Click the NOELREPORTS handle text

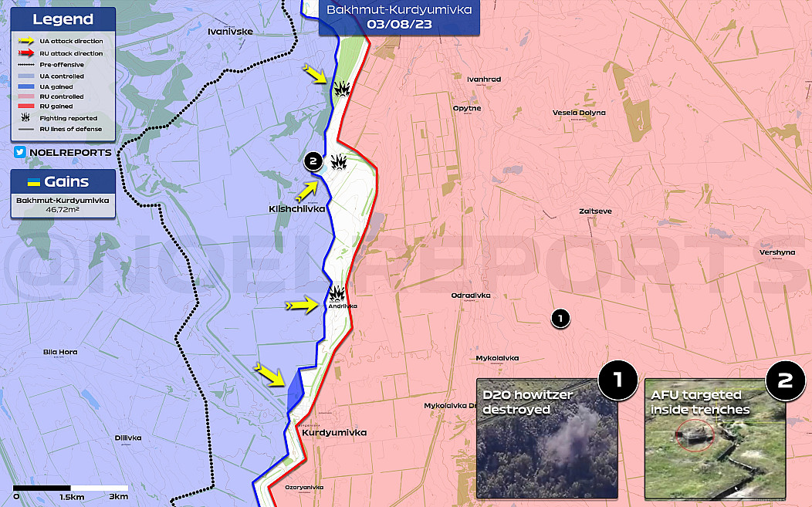click(x=70, y=152)
